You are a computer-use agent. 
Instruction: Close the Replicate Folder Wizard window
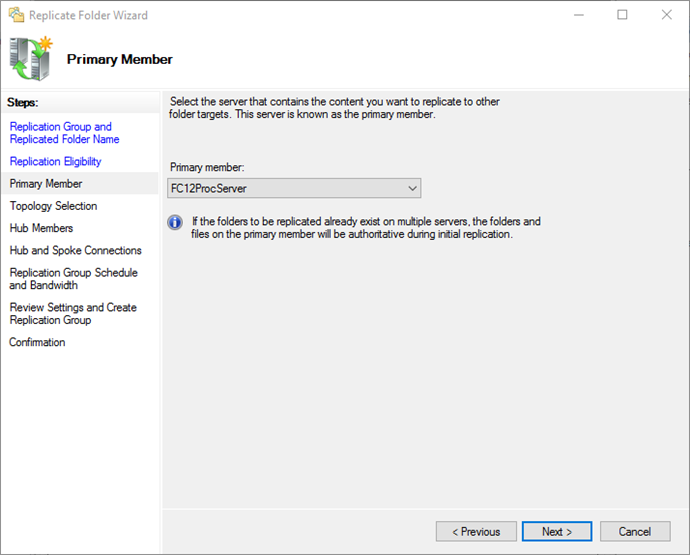(667, 15)
